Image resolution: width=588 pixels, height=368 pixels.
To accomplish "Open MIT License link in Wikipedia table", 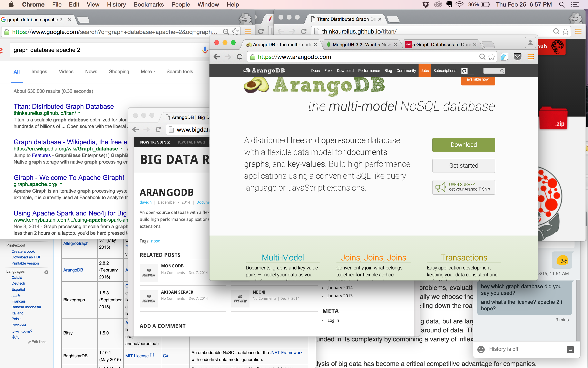I will [137, 356].
